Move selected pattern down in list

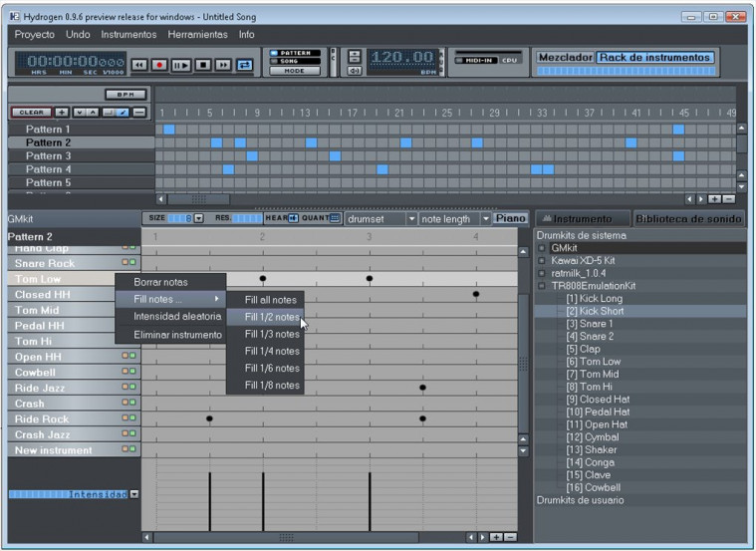click(79, 113)
